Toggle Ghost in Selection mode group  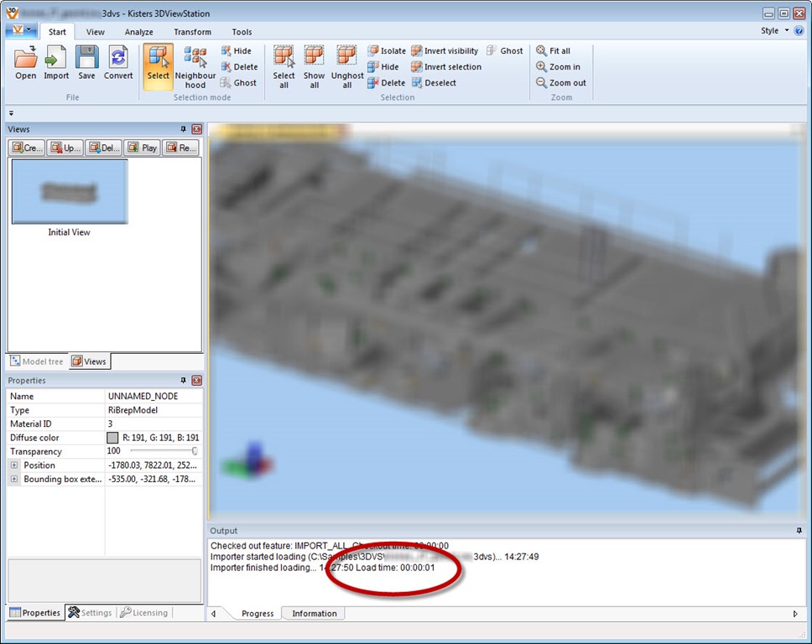pos(238,83)
